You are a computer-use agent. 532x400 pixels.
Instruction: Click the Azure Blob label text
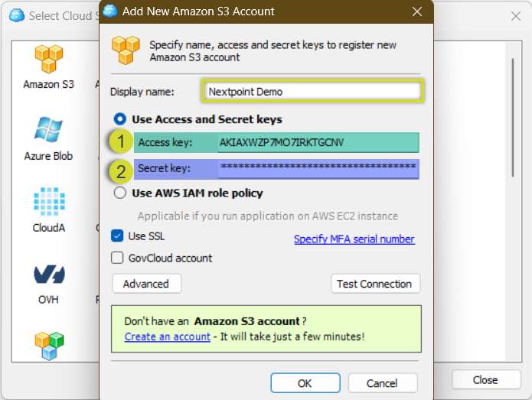click(48, 156)
